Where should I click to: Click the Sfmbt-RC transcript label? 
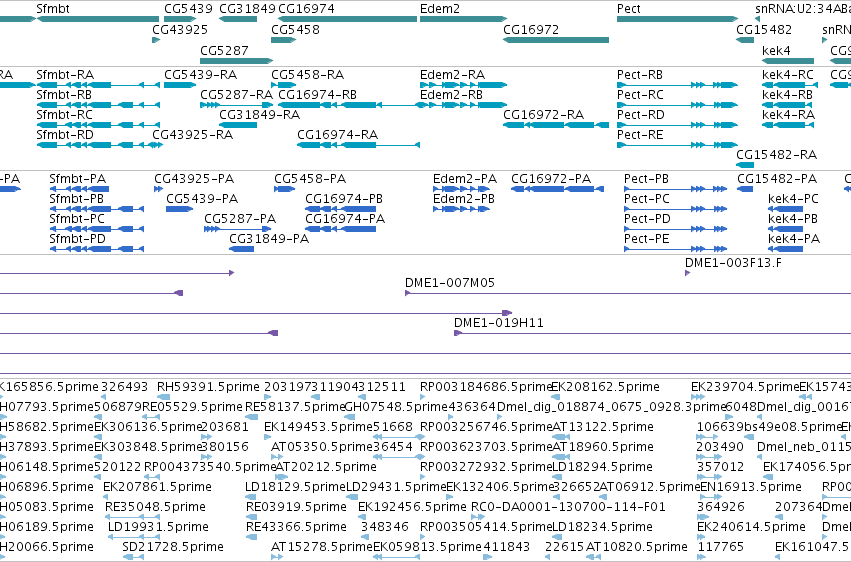64,114
